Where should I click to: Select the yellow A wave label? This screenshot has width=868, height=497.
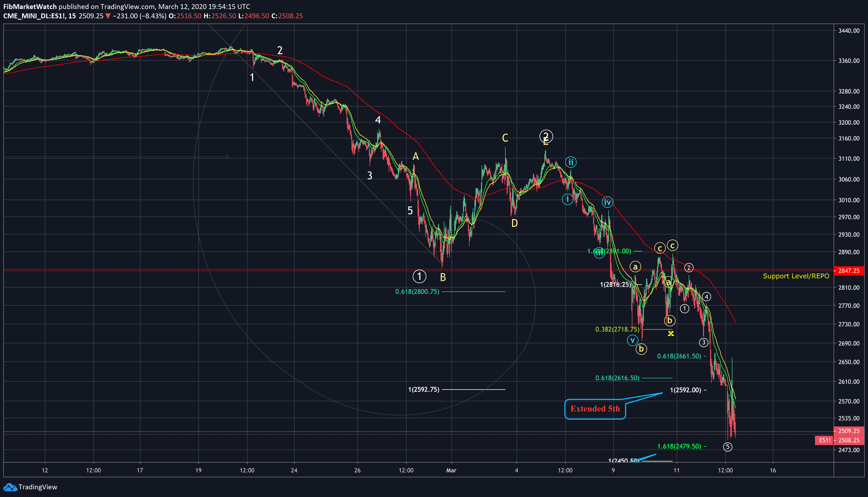(x=415, y=156)
